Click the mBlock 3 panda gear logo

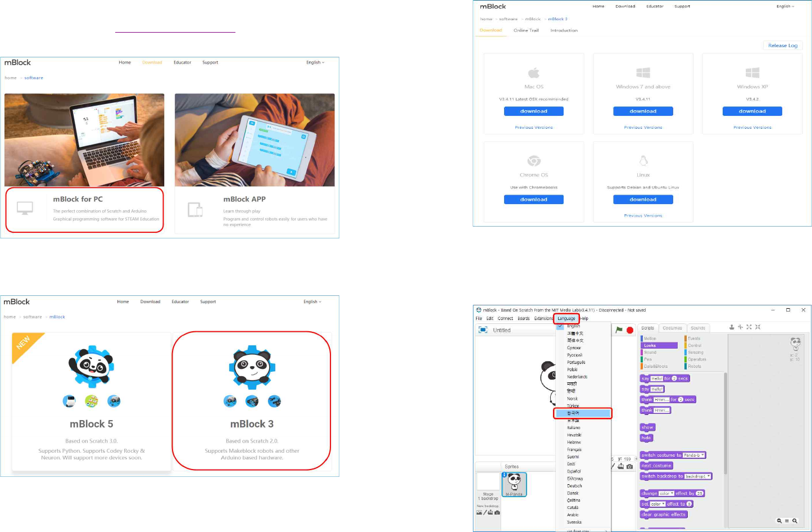pyautogui.click(x=252, y=367)
